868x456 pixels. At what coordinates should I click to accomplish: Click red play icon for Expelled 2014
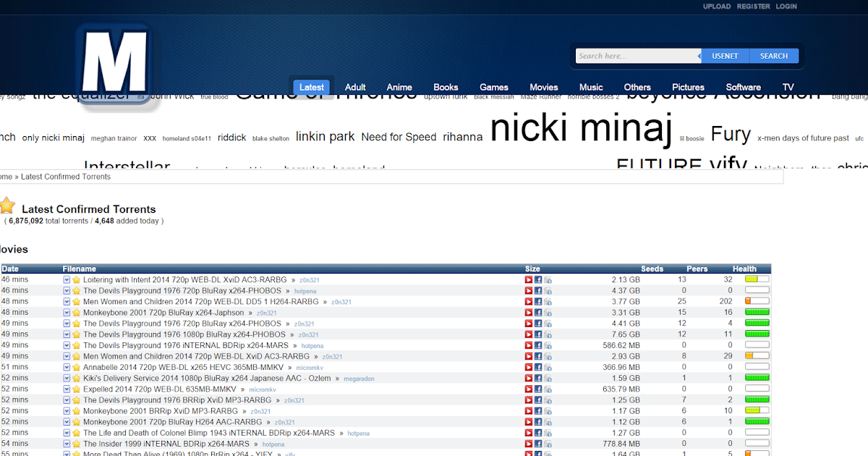[529, 389]
